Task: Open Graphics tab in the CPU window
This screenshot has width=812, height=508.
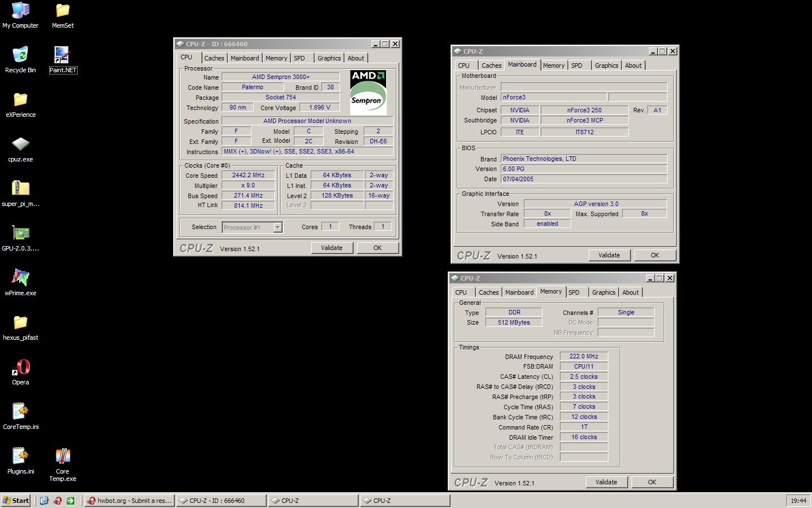Action: point(329,58)
